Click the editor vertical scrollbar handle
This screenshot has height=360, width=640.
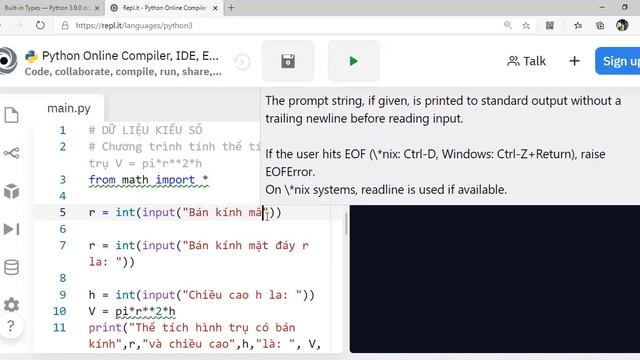point(346,224)
